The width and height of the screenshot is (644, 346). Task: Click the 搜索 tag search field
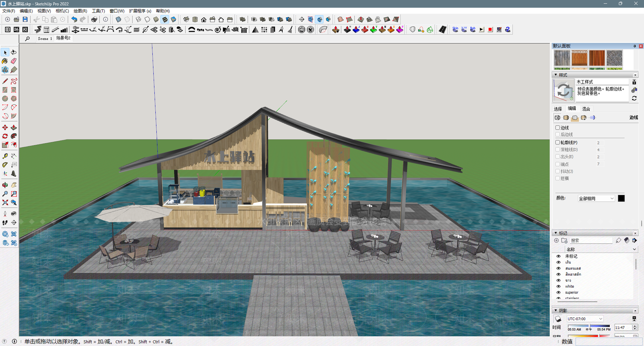590,241
